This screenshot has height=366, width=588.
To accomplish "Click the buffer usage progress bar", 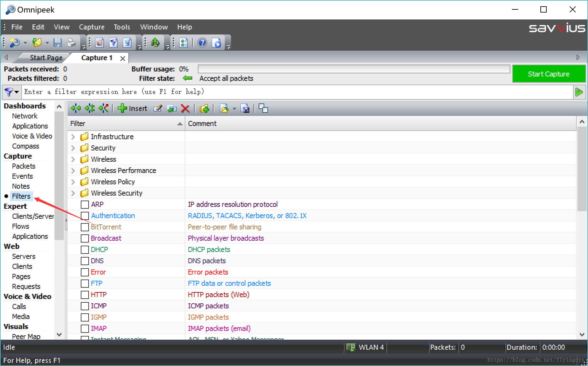I will tap(354, 69).
